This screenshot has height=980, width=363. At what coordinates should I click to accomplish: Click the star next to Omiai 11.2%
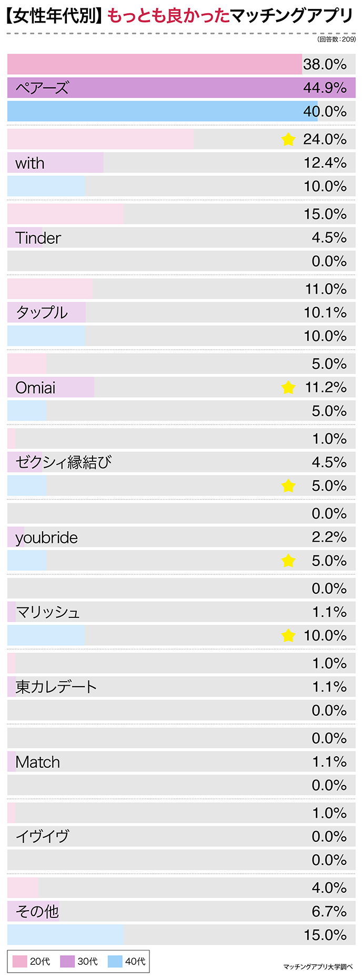tap(288, 388)
